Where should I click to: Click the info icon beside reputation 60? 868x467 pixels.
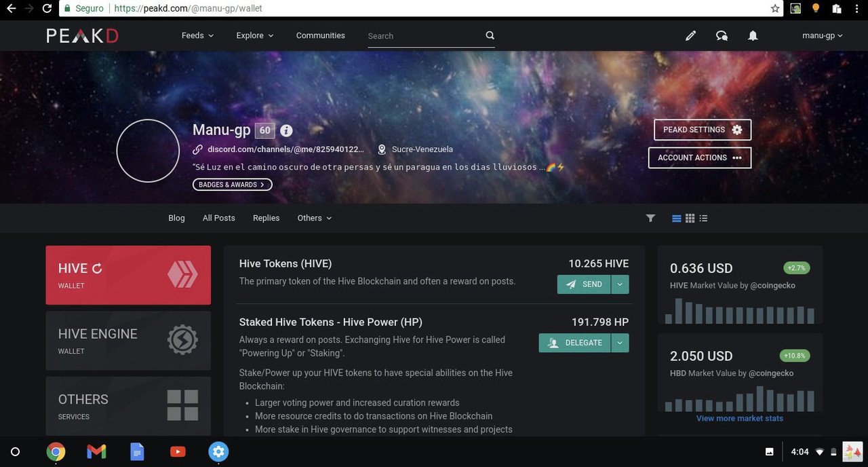pos(286,130)
